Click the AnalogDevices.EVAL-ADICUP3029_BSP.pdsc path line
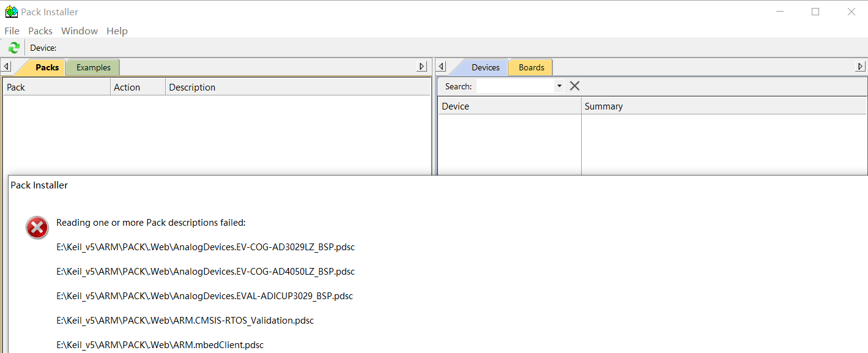The image size is (868, 353). pos(204,296)
